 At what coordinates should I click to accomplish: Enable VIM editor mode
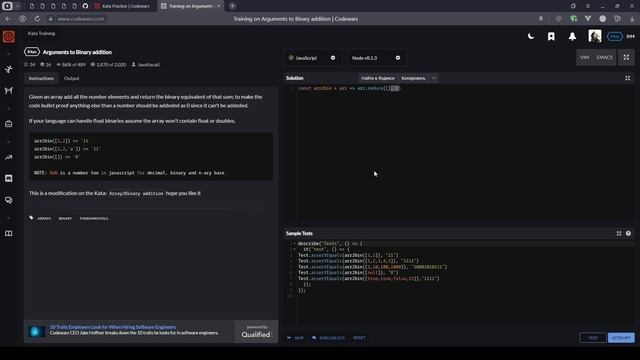pos(584,58)
